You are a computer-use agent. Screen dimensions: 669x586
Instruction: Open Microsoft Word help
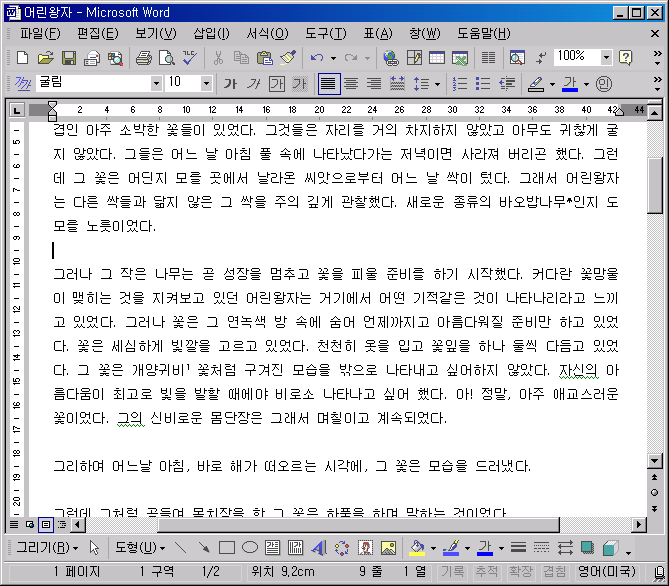pos(625,58)
